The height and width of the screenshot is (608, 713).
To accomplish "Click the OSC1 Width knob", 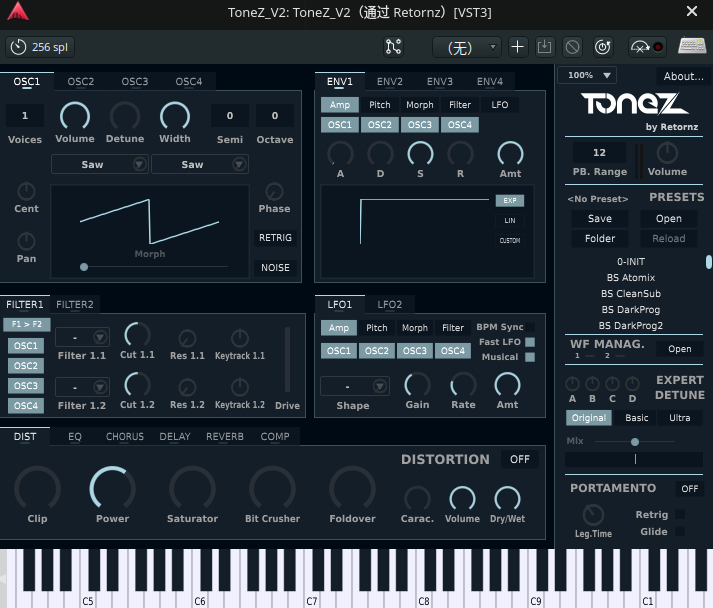I will point(175,116).
